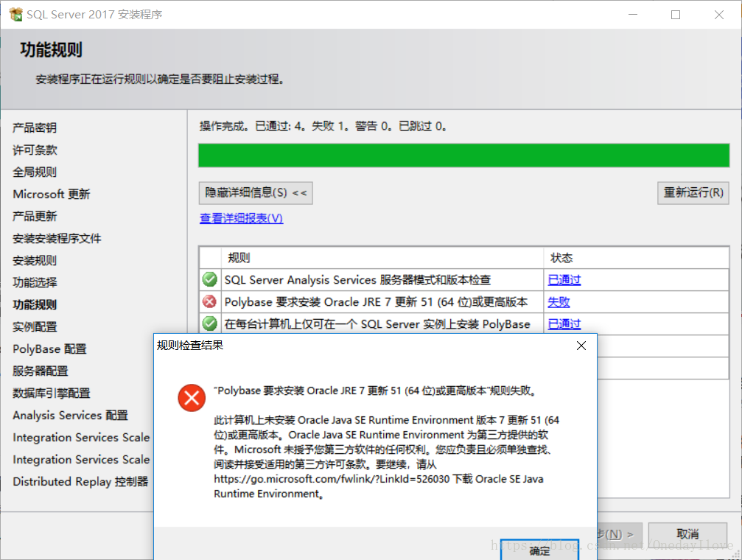Screen dimensions: 742x560
Task: Collapse details with 隐藏详细信息(S) button
Action: click(254, 192)
